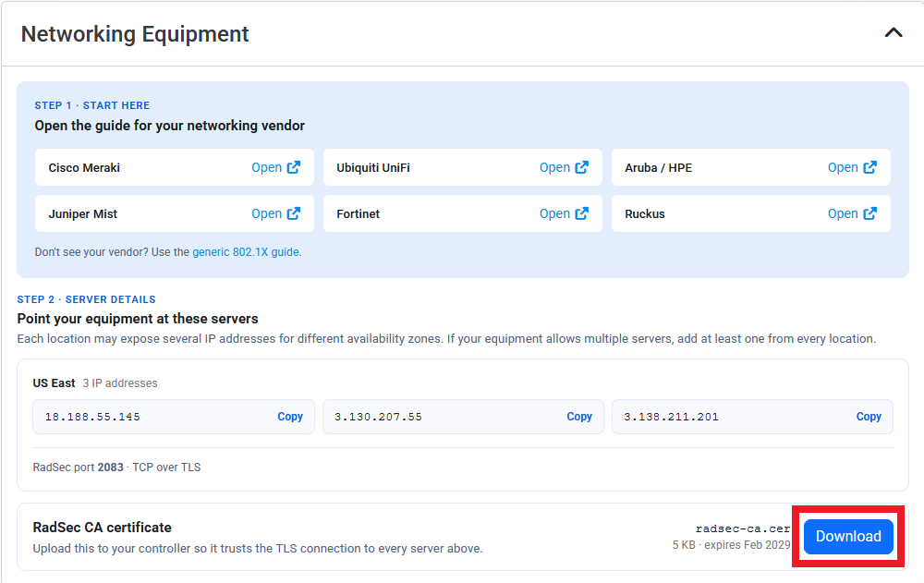Download the RadSec CA certificate

(848, 537)
